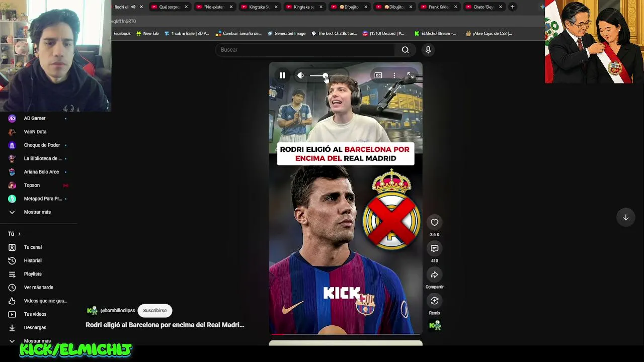Remix this Short
The width and height of the screenshot is (644, 362).
coord(435,301)
